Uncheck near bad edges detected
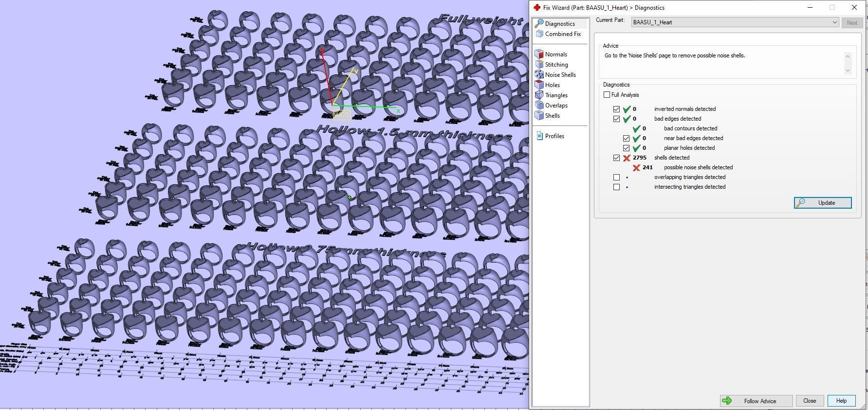Image resolution: width=868 pixels, height=410 pixels. tap(627, 138)
